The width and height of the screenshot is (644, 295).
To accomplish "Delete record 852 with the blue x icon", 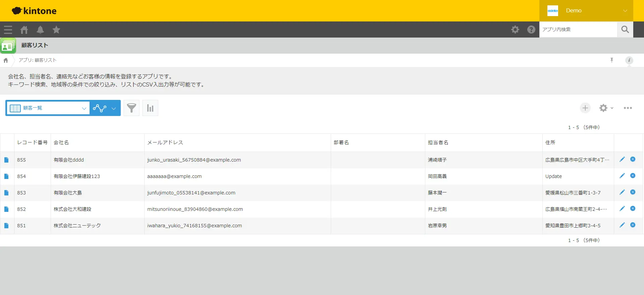I will point(633,209).
